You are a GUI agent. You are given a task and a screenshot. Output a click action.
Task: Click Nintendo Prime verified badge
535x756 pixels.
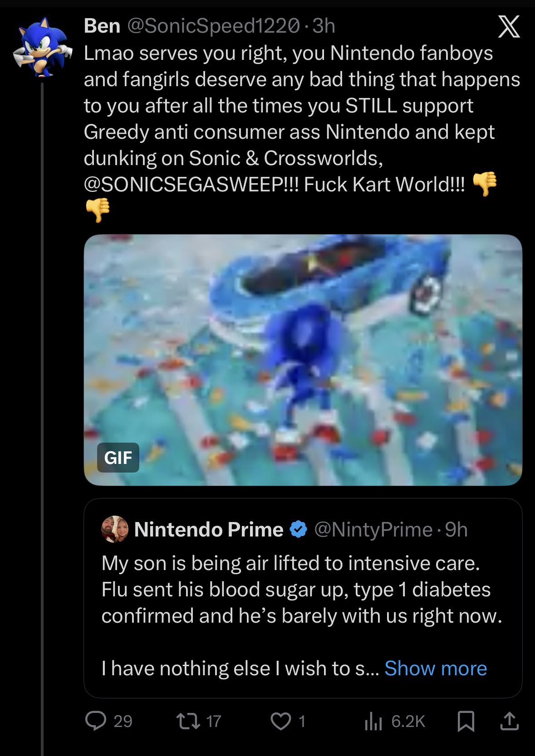(x=298, y=529)
